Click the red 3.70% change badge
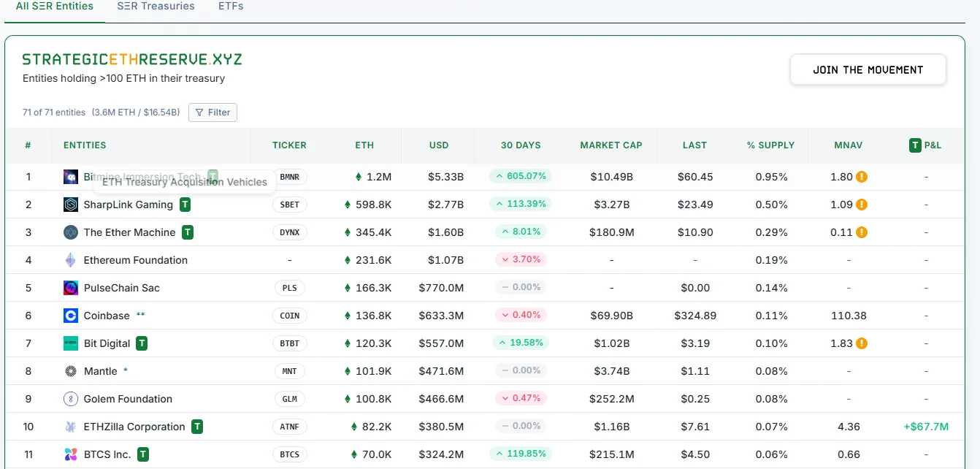 click(x=521, y=259)
